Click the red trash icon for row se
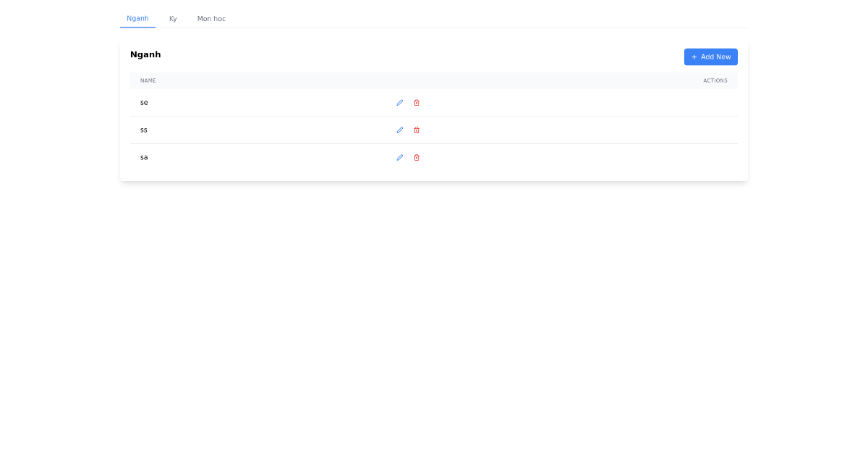This screenshot has height=456, width=868. 417,102
